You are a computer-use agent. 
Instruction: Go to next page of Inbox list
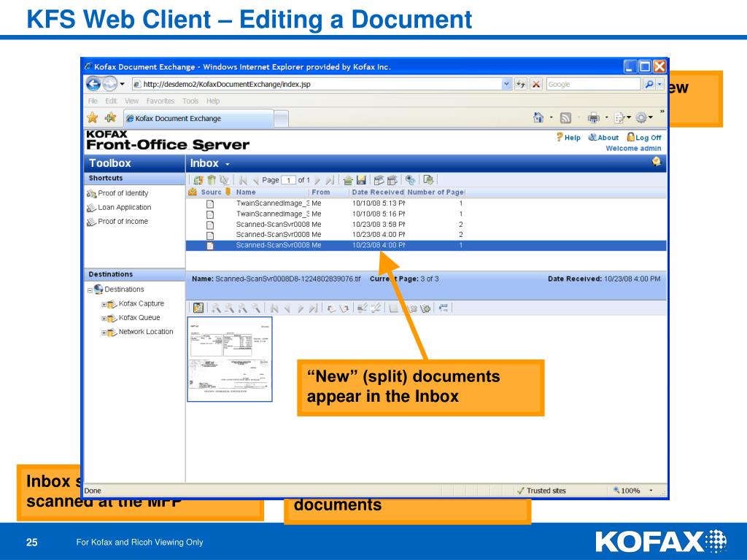point(317,180)
